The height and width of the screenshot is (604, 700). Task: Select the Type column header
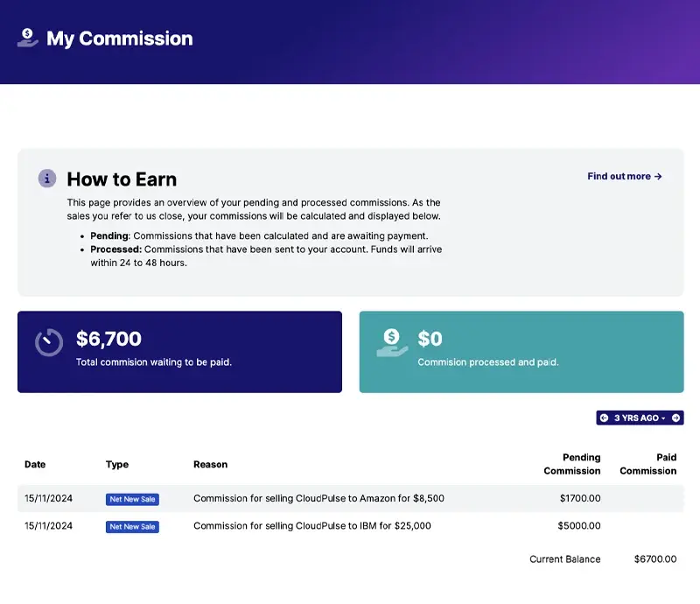coord(117,465)
